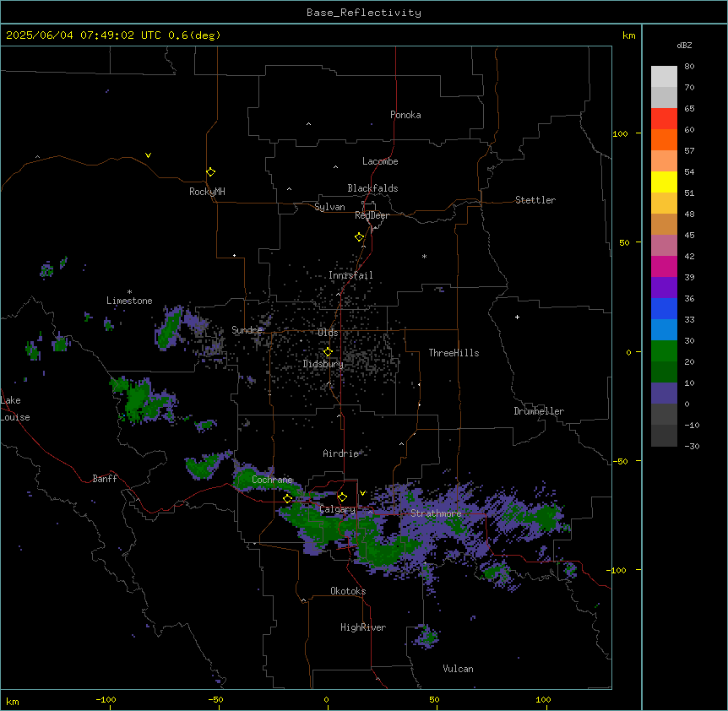This screenshot has height=711, width=728.
Task: Click the green echo cluster west of Sundre
Action: (x=168, y=328)
